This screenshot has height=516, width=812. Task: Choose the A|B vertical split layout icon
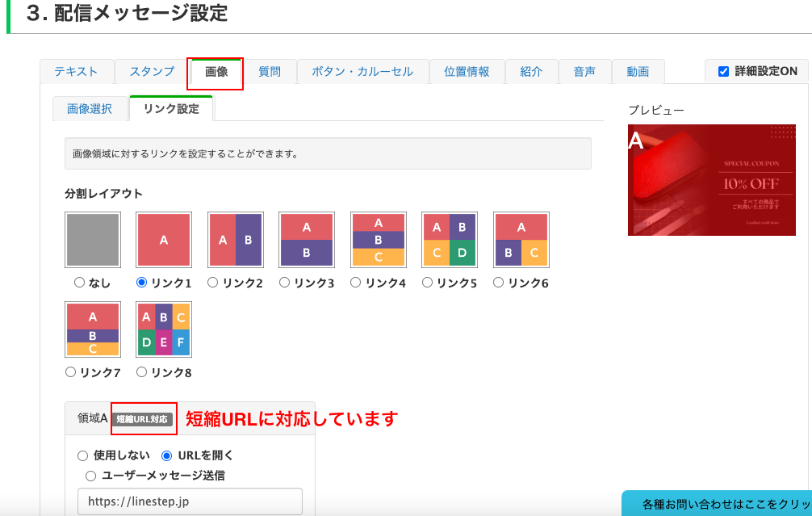click(236, 240)
